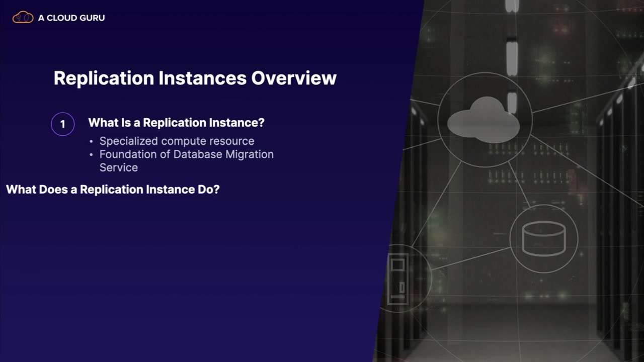Click the database cylinder icon
The width and height of the screenshot is (644, 362).
pyautogui.click(x=544, y=238)
